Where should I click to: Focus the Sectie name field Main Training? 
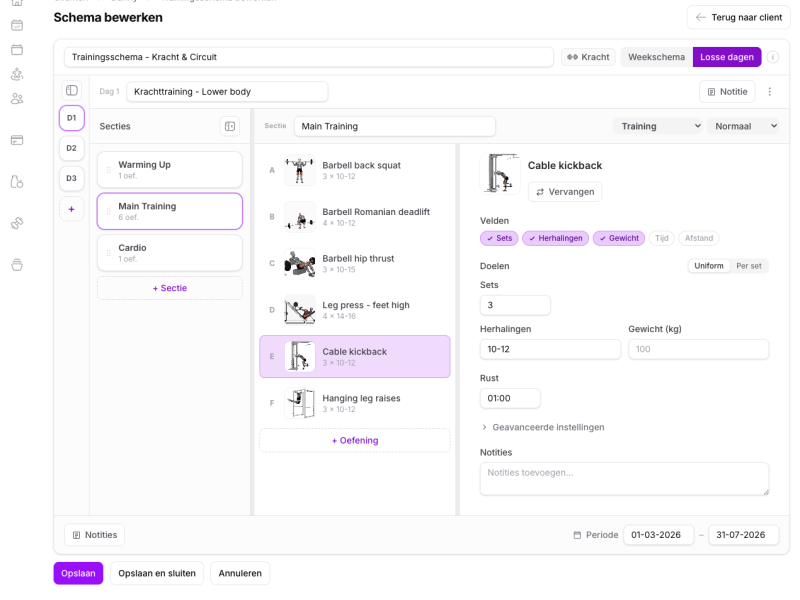pyautogui.click(x=394, y=126)
